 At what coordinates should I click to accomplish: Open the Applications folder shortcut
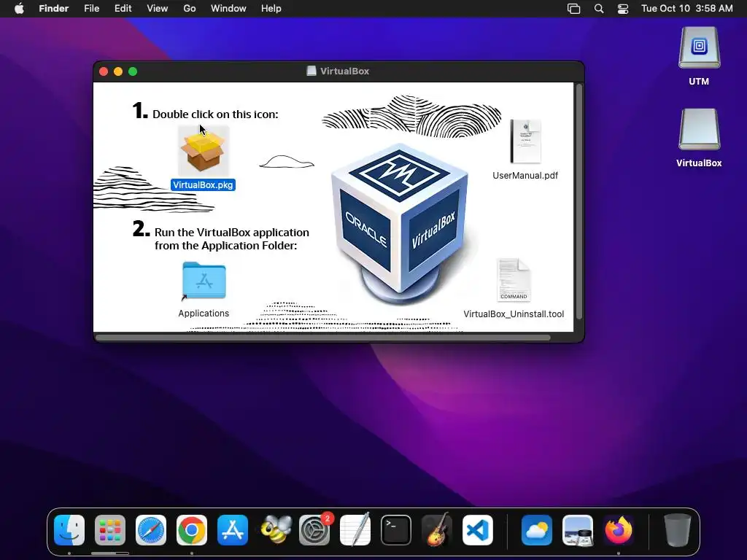click(204, 281)
